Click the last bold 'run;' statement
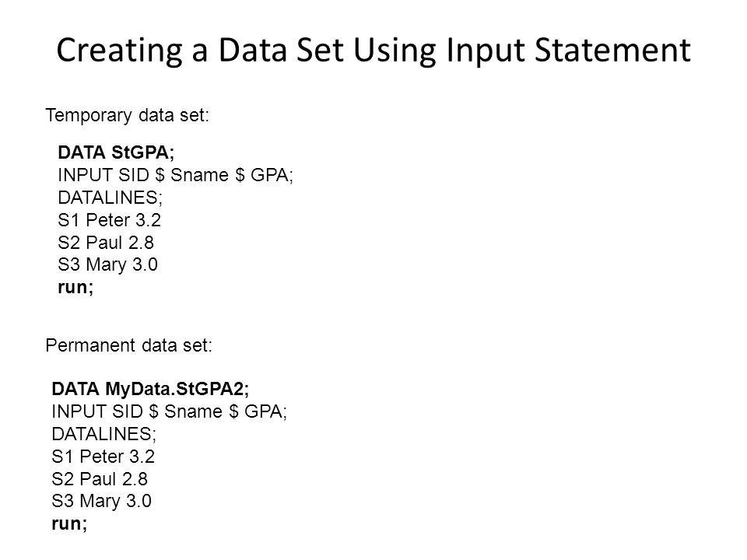 pyautogui.click(x=69, y=523)
